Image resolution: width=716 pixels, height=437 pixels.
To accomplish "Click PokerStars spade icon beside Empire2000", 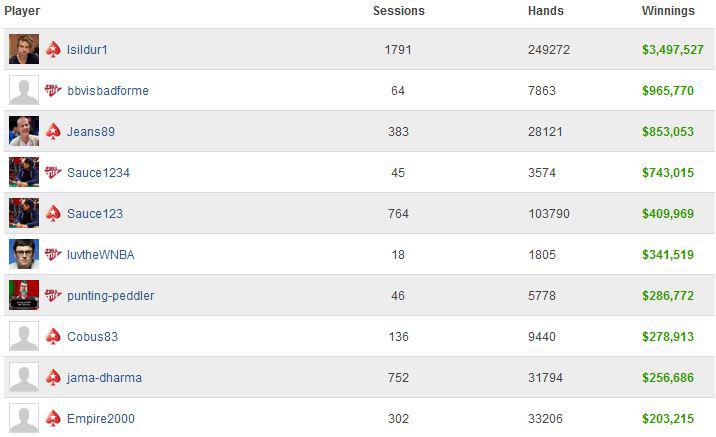I will pyautogui.click(x=53, y=418).
